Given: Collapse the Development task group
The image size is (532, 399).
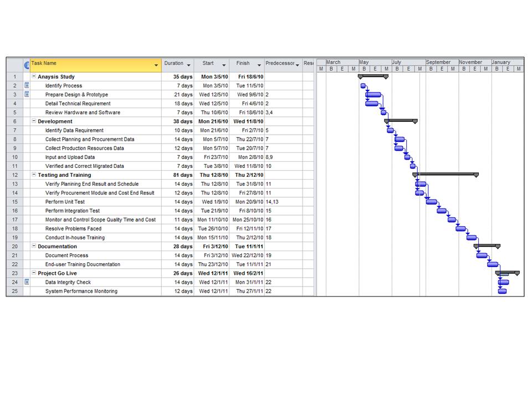Looking at the screenshot, I should (x=33, y=121).
